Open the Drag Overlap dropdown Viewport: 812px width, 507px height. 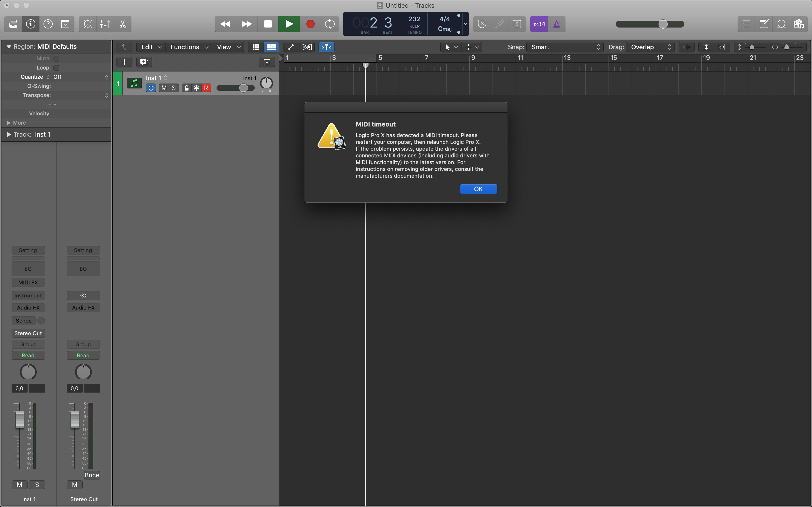650,47
